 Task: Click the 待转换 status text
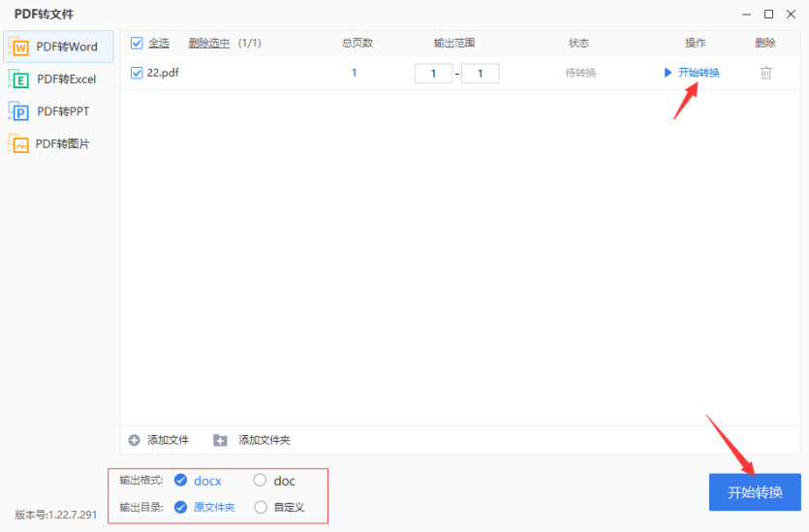click(580, 73)
